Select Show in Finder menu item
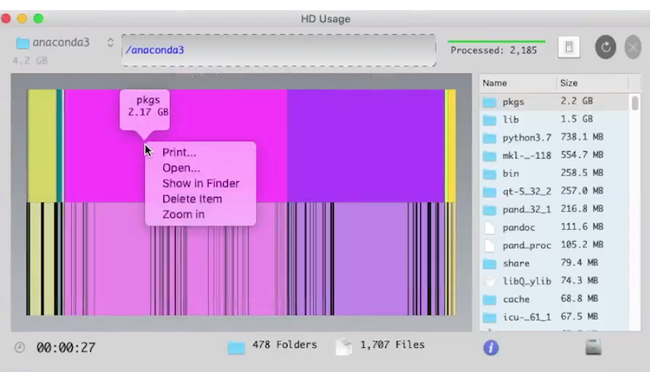Image resolution: width=650 pixels, height=382 pixels. 200,183
